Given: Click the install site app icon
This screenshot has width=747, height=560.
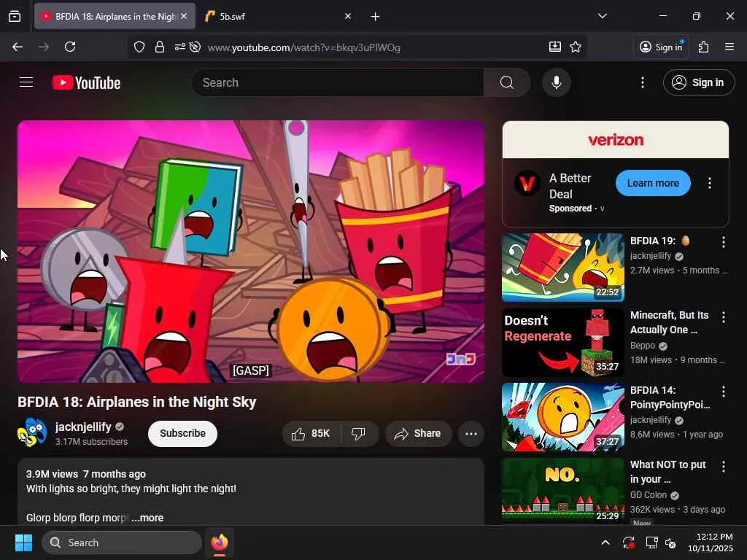Looking at the screenshot, I should tap(554, 47).
